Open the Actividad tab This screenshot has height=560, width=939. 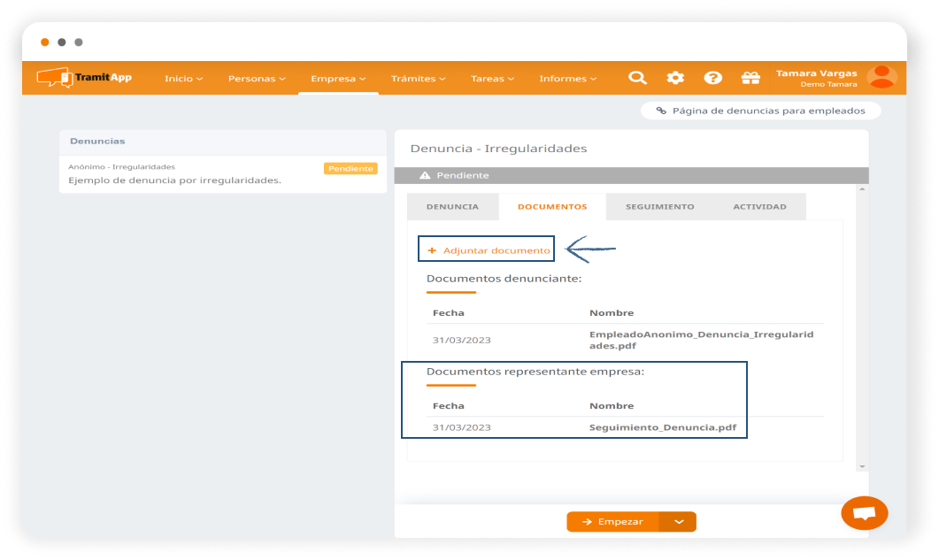point(759,207)
